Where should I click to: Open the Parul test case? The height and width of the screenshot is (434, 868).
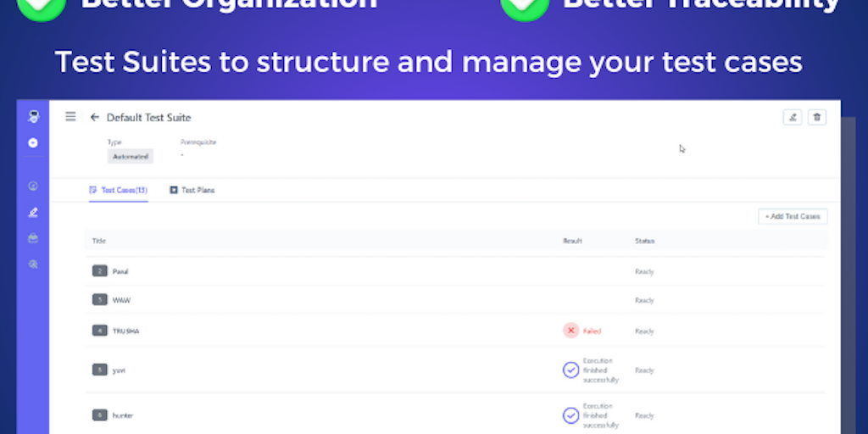[120, 271]
